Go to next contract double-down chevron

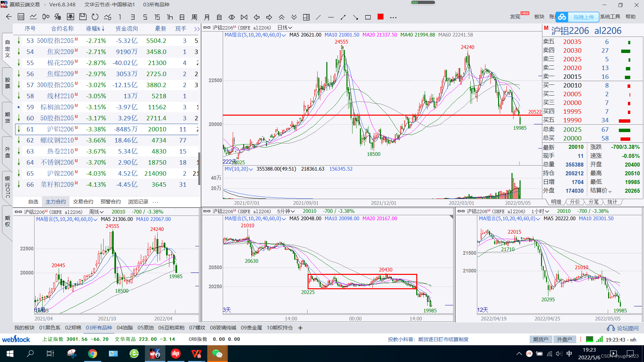pos(294,17)
